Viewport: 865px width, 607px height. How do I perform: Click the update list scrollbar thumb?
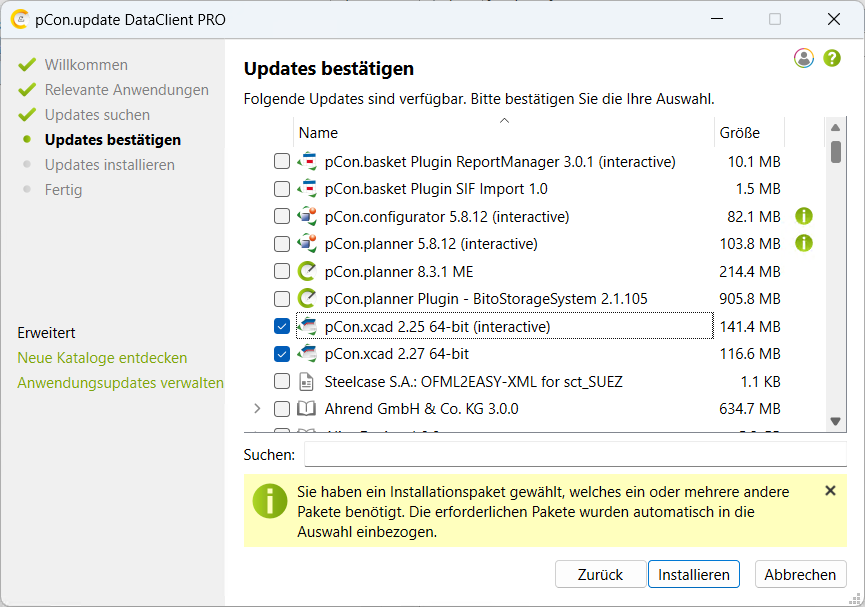[836, 152]
